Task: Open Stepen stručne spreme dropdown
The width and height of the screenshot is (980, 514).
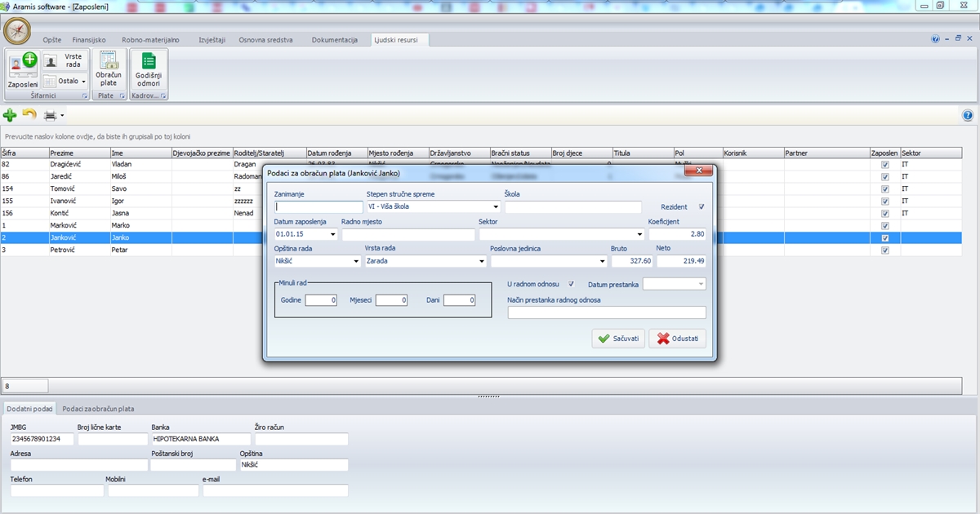Action: (x=496, y=206)
